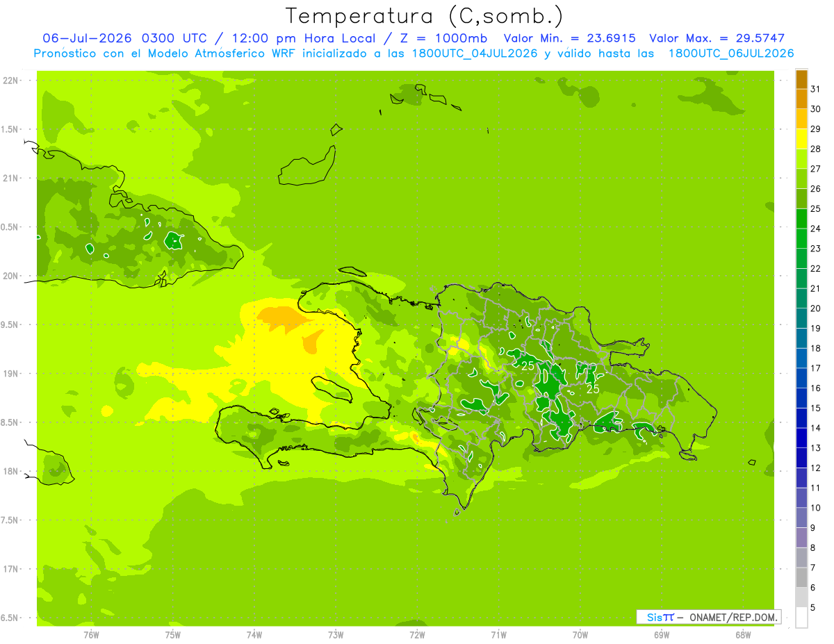The image size is (834, 644).
Task: Click the '17N' latitude label
Action: tap(10, 570)
